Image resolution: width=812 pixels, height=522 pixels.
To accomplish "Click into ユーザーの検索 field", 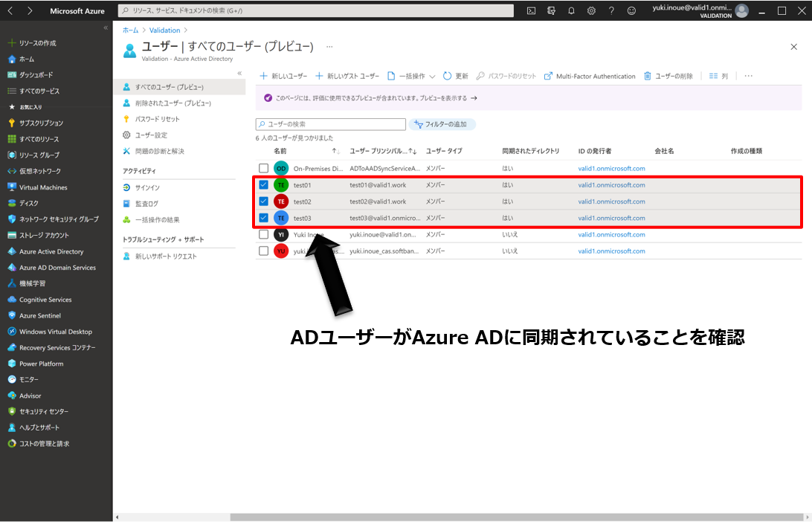I will point(330,124).
